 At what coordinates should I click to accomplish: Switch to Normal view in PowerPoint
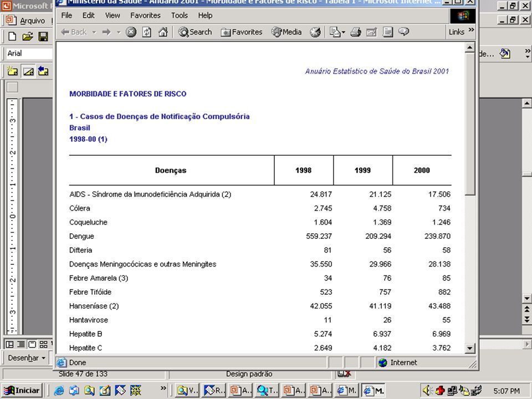coord(10,344)
